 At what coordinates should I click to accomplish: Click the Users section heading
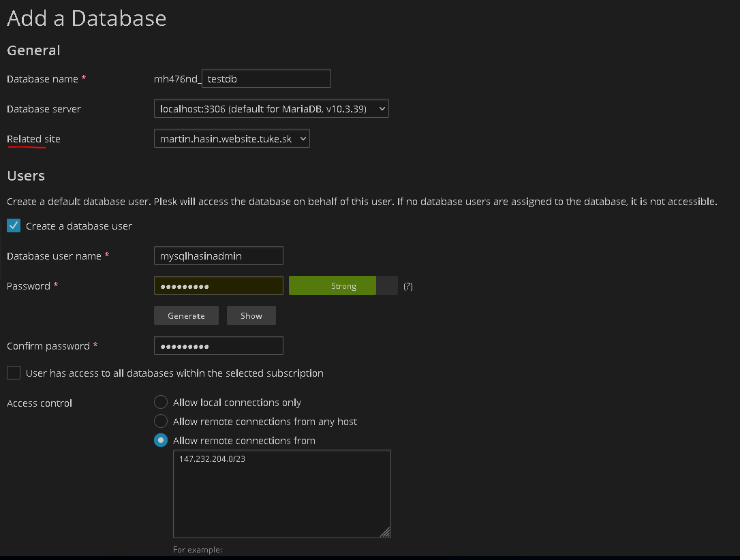(26, 176)
